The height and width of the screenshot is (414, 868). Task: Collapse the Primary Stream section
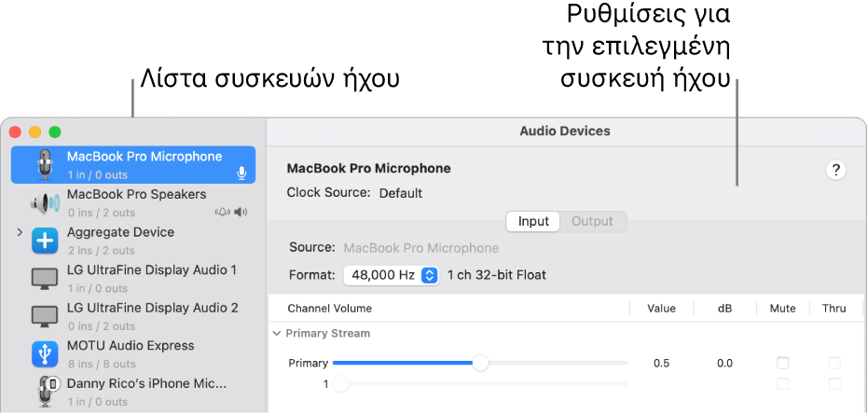(276, 333)
